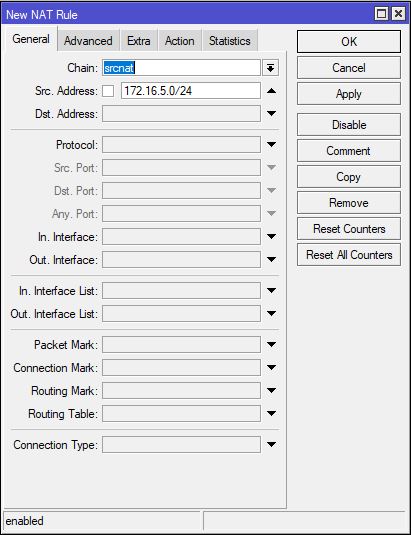Toggle the Src. Address invert checkbox
This screenshot has height=535, width=411.
click(108, 91)
